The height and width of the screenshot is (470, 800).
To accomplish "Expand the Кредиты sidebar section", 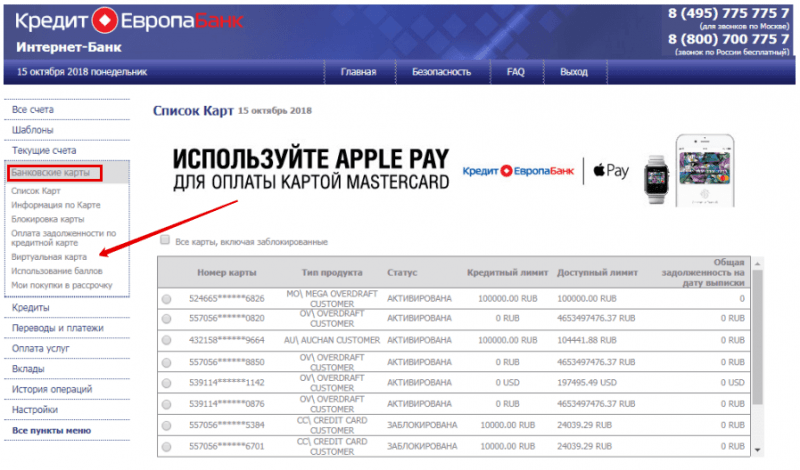I will pyautogui.click(x=31, y=308).
